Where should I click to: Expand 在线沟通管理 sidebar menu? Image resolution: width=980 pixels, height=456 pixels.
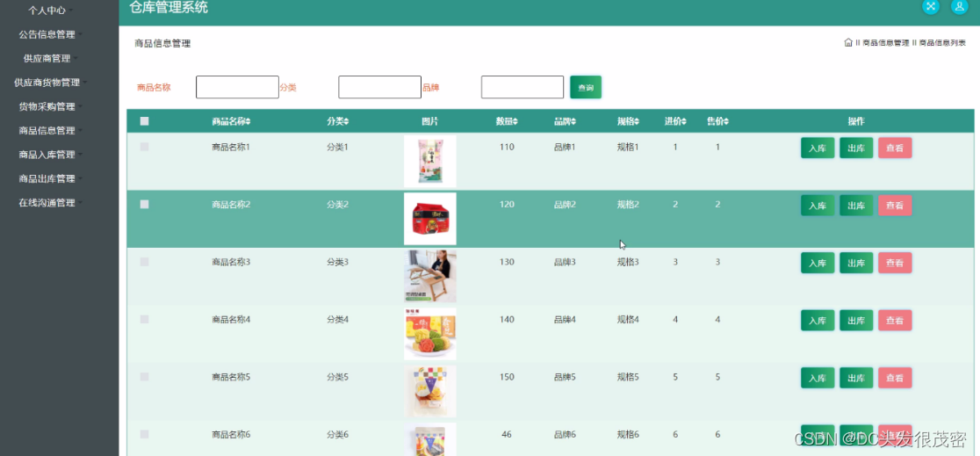[x=51, y=203]
